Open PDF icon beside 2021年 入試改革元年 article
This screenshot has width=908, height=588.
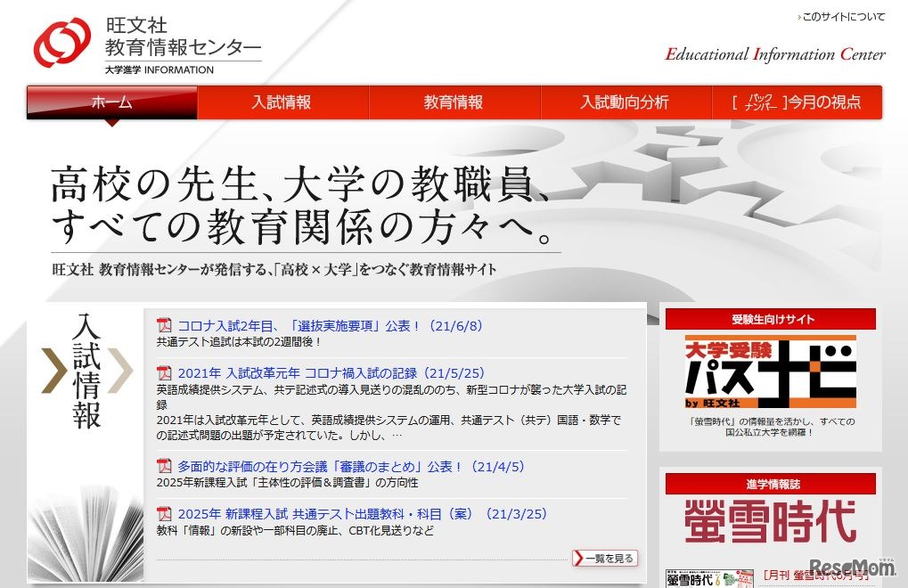(165, 373)
